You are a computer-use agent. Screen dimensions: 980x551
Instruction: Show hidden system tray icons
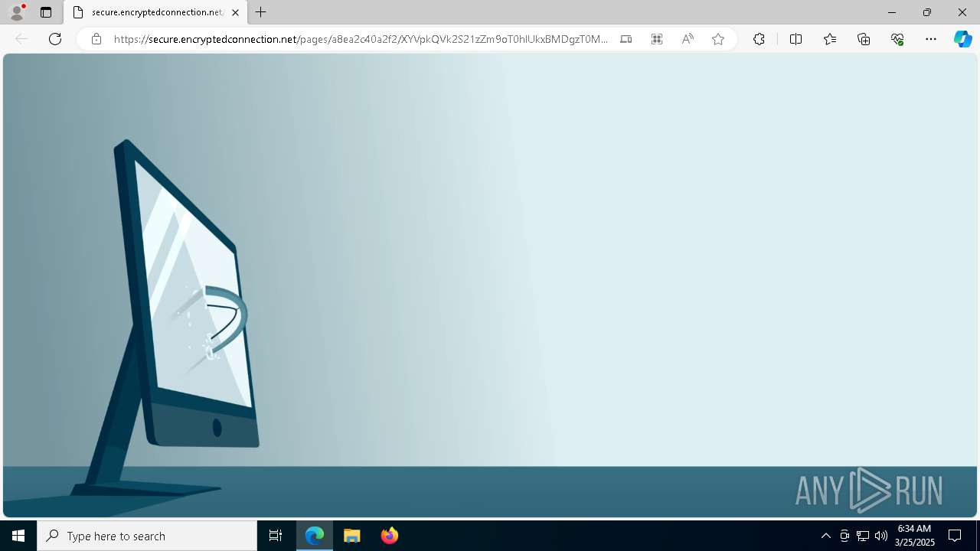point(825,536)
